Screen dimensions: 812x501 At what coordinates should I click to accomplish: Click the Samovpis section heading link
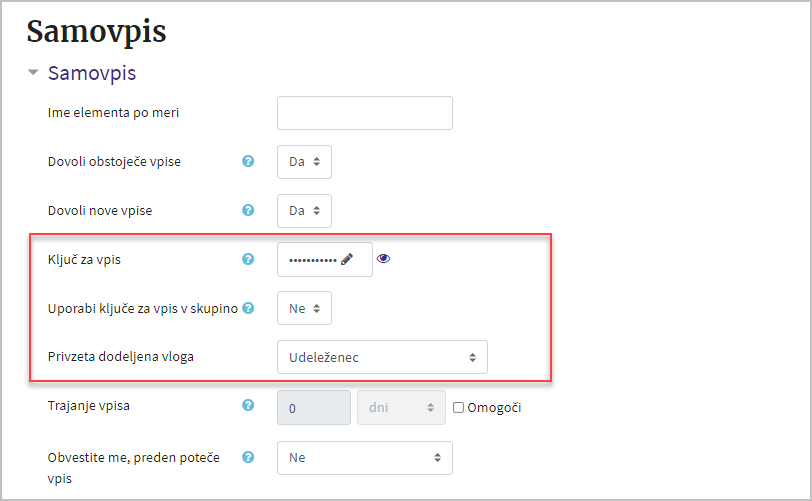coord(92,73)
